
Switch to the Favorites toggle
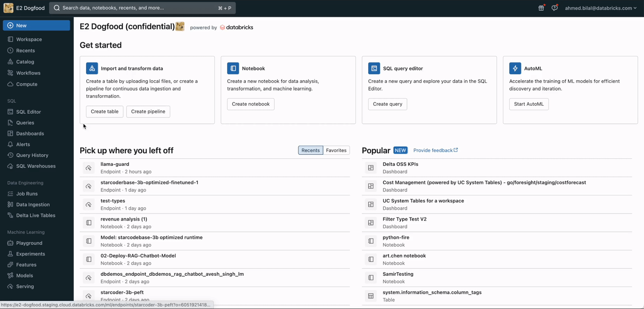(x=336, y=150)
